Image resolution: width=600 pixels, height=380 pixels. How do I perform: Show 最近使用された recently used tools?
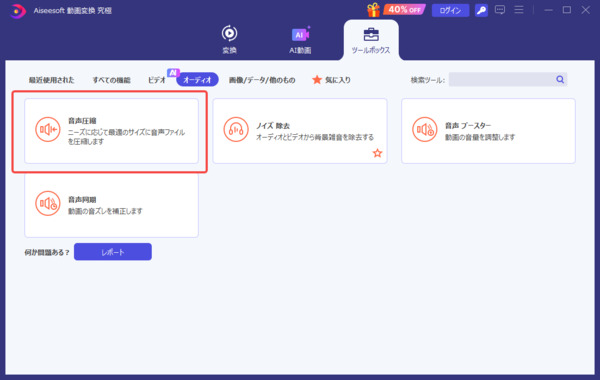[52, 80]
